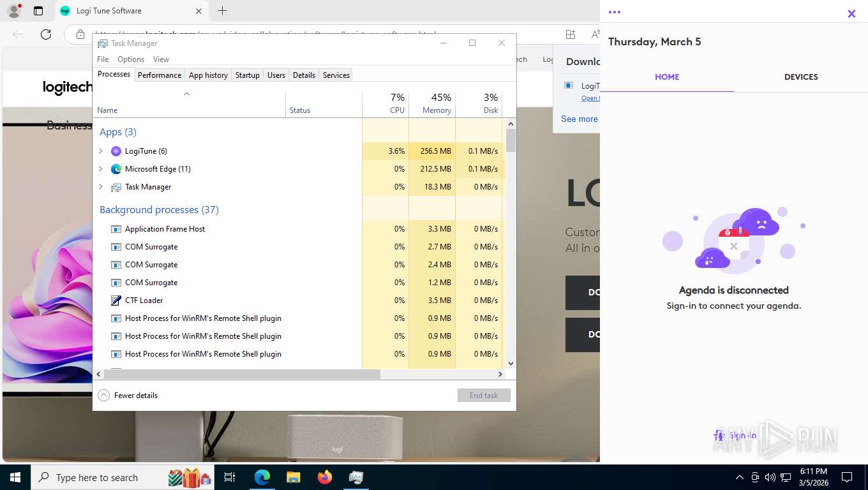Open the View menu in Task Manager
This screenshot has height=490, width=868.
[x=161, y=59]
